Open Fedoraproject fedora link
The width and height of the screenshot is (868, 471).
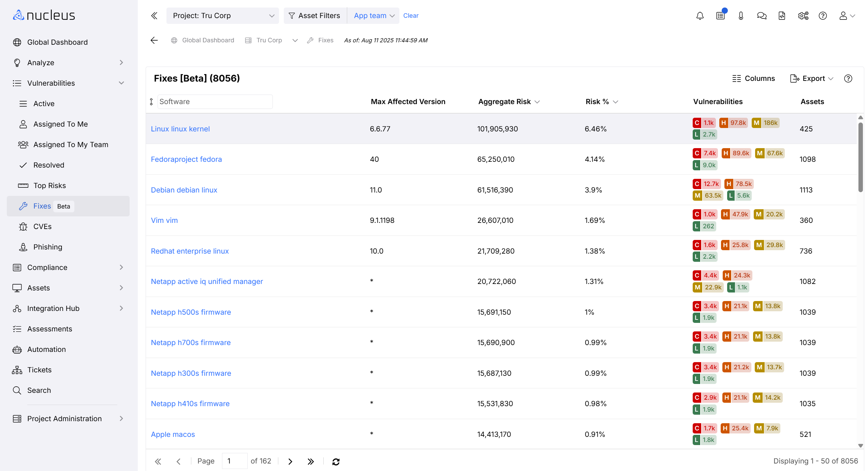pyautogui.click(x=186, y=159)
